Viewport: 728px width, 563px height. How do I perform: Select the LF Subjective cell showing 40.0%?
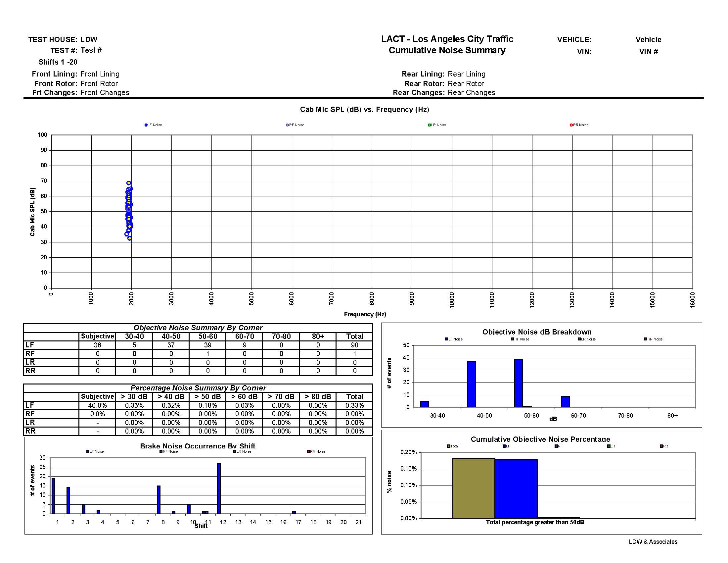97,405
